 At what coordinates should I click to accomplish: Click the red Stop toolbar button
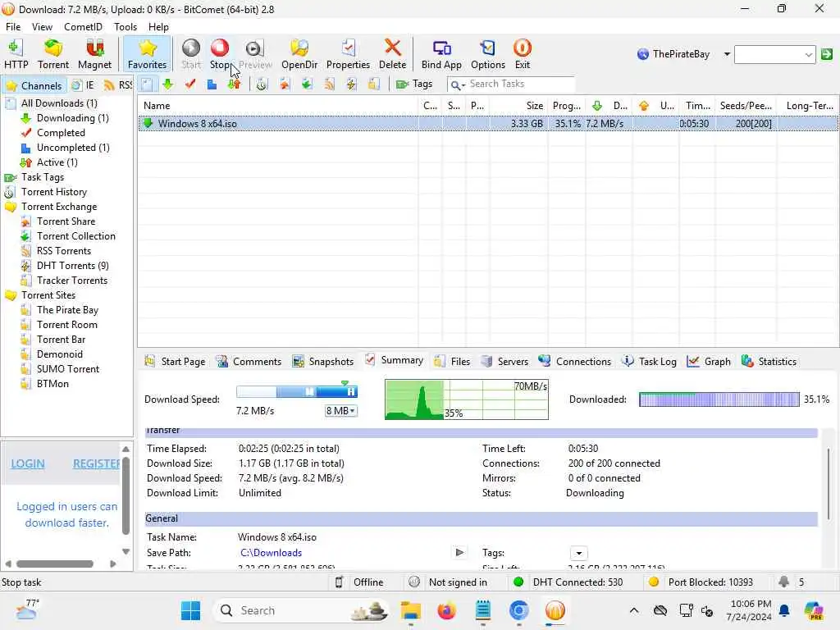tap(220, 54)
